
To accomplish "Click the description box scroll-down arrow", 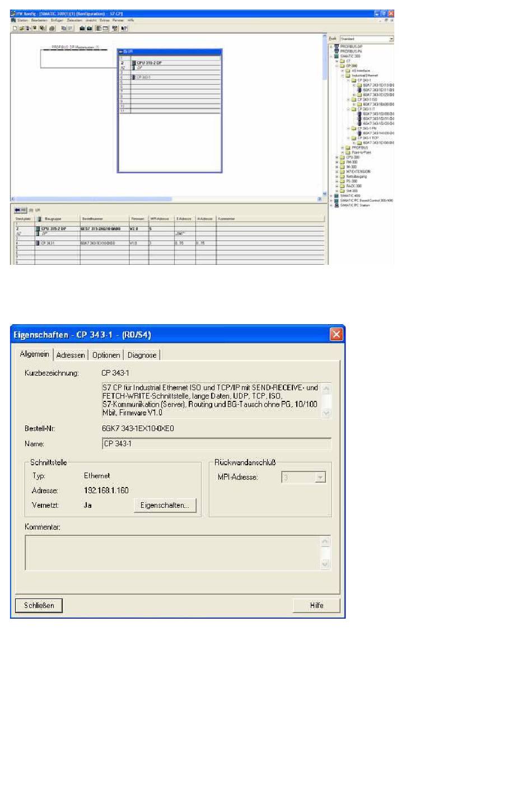I will coord(326,413).
